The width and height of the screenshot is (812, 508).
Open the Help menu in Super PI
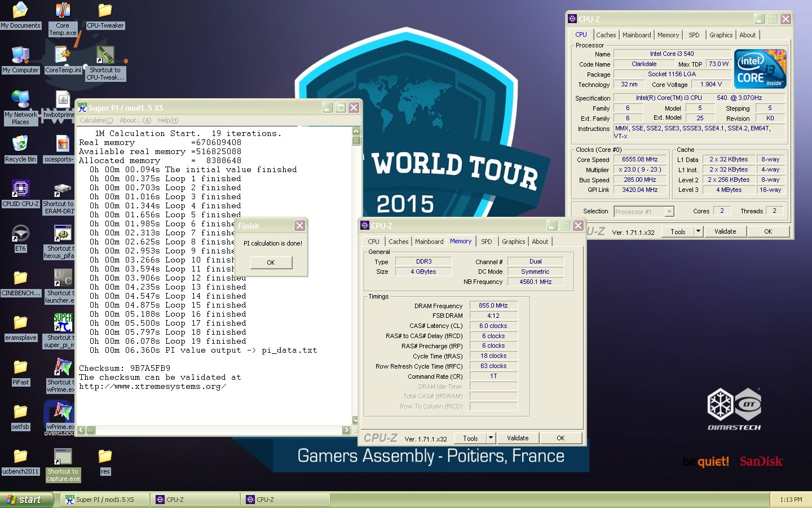168,120
